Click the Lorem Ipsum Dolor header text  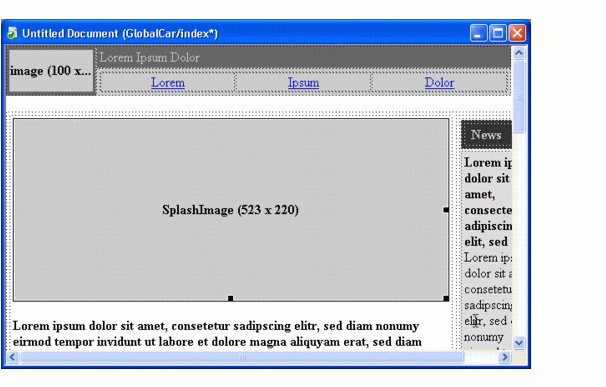click(150, 58)
